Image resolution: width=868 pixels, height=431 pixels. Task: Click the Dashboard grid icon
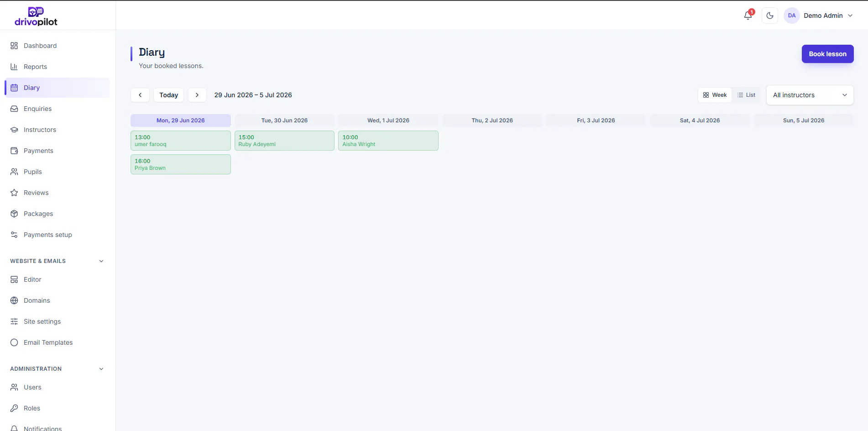14,46
